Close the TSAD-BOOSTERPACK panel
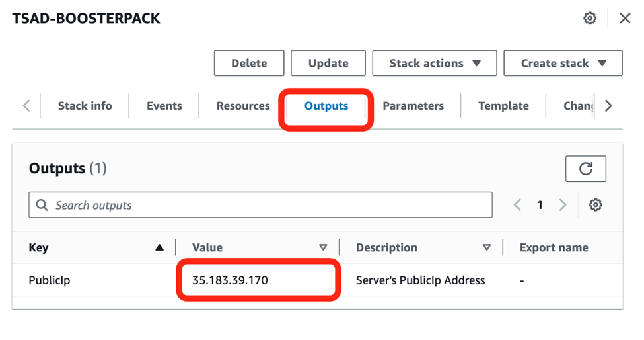Image resolution: width=644 pixels, height=340 pixels. coord(625,19)
